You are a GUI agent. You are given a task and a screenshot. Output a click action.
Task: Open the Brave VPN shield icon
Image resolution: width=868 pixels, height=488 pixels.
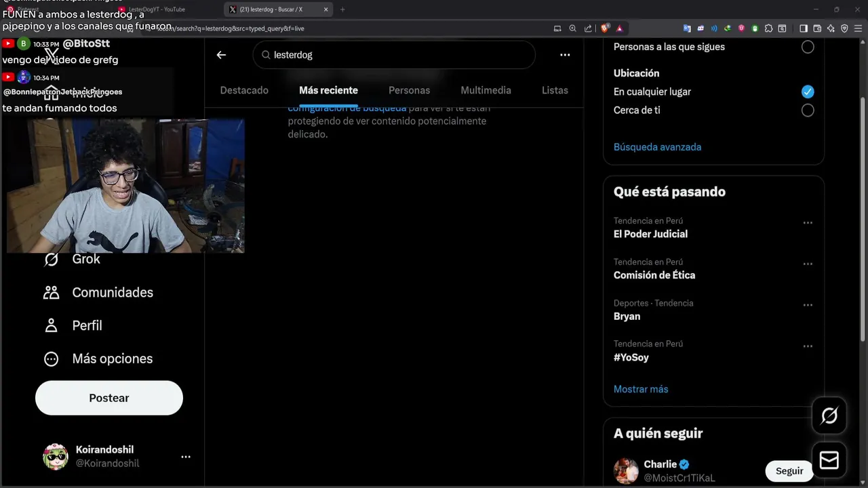844,28
